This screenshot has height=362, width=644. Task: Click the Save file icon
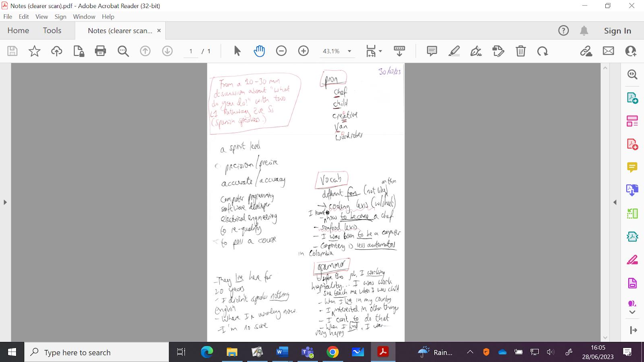[x=12, y=51]
